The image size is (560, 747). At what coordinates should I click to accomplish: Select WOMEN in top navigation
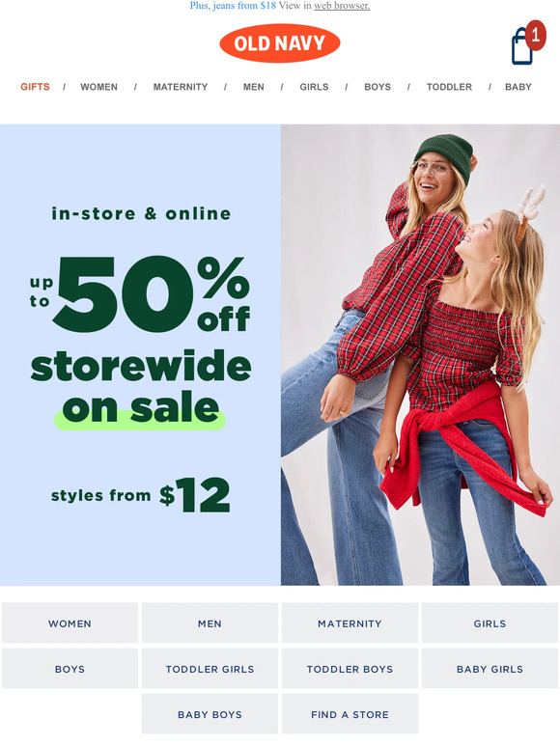pos(98,87)
